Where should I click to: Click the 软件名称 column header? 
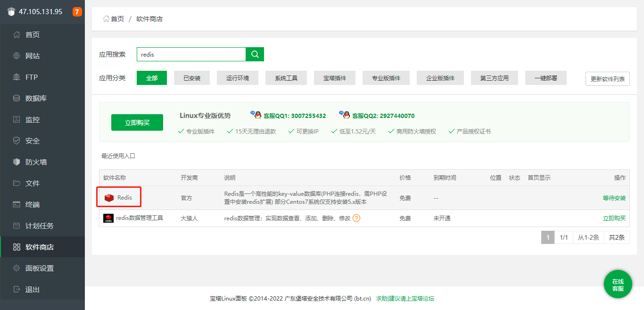click(115, 178)
